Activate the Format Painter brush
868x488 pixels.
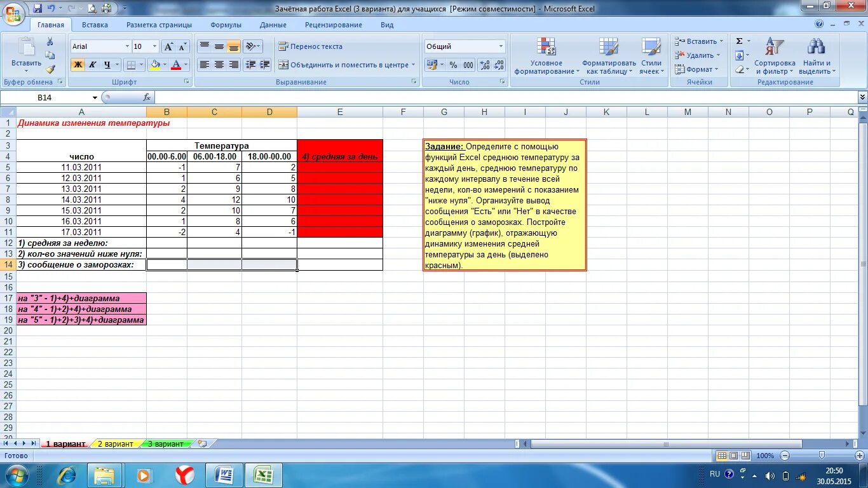point(50,69)
